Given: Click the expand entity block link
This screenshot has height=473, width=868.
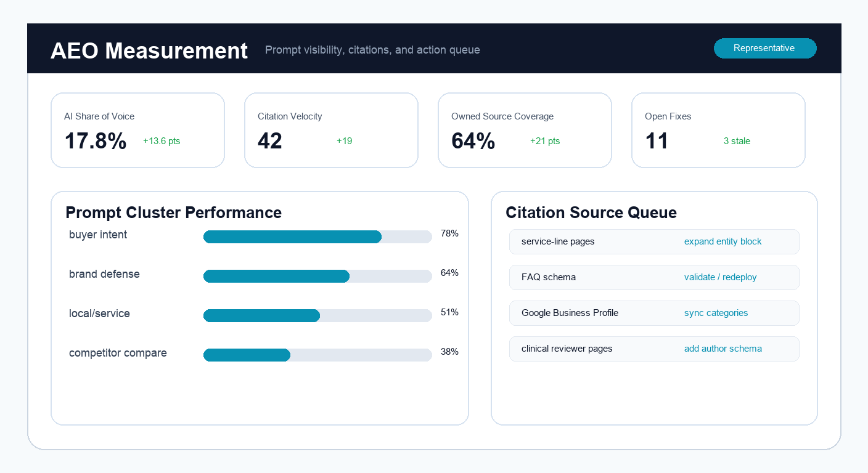Looking at the screenshot, I should [x=723, y=241].
